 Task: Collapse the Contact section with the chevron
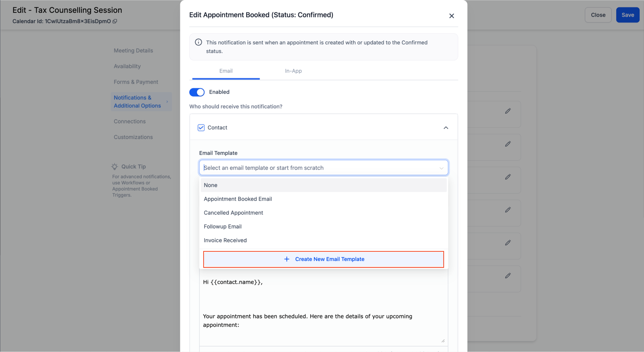point(446,128)
